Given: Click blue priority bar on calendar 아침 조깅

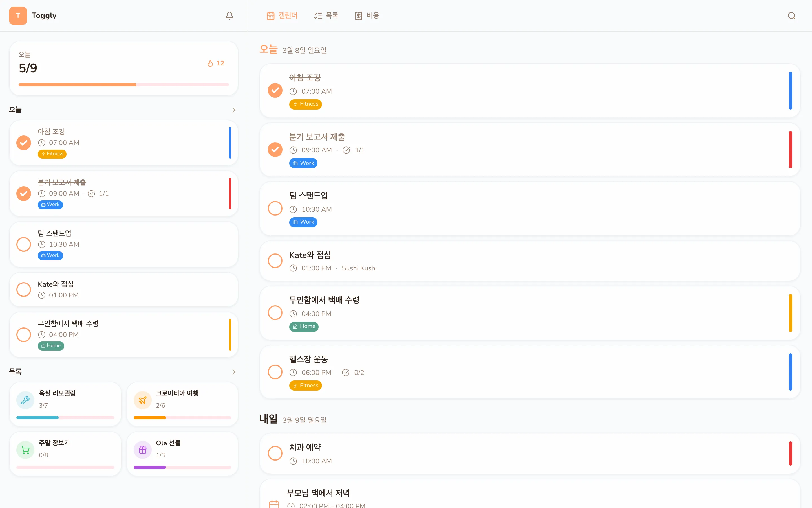Looking at the screenshot, I should tap(791, 91).
